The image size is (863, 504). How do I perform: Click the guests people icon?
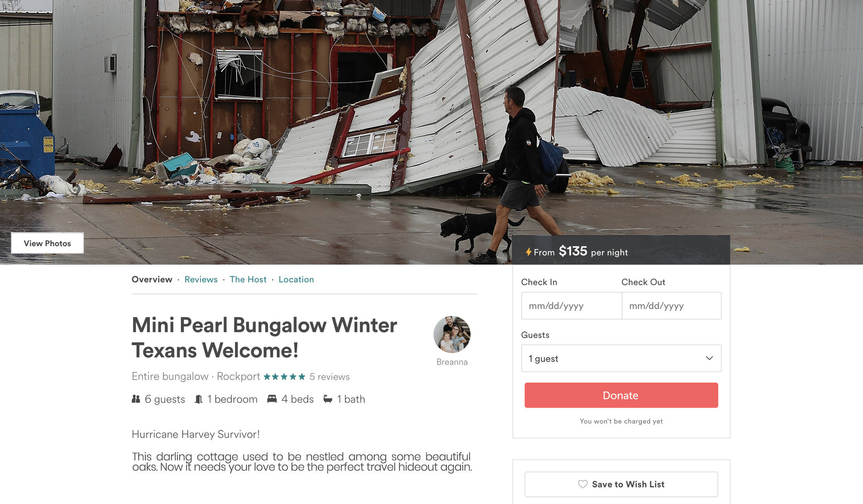coord(136,399)
